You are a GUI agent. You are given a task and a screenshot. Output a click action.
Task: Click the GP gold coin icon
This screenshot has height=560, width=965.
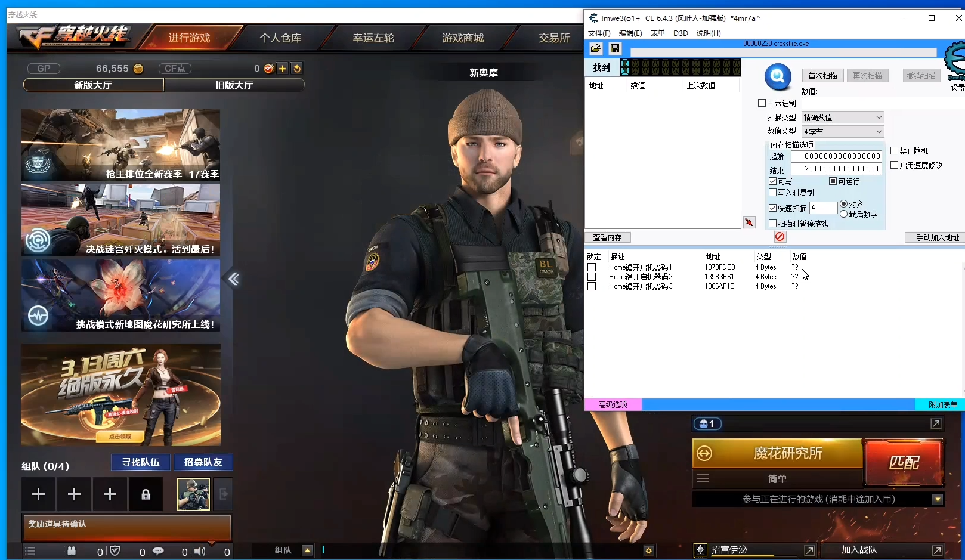138,69
